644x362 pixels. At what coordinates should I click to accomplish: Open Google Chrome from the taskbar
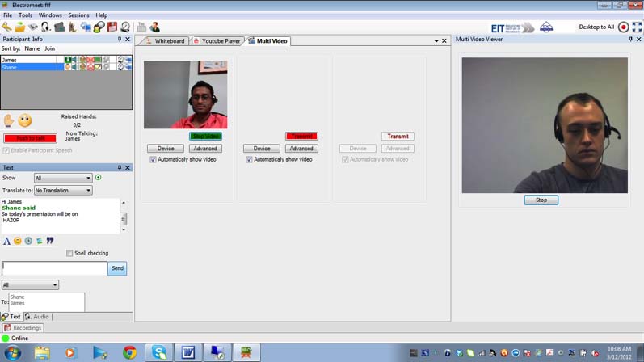tap(129, 352)
